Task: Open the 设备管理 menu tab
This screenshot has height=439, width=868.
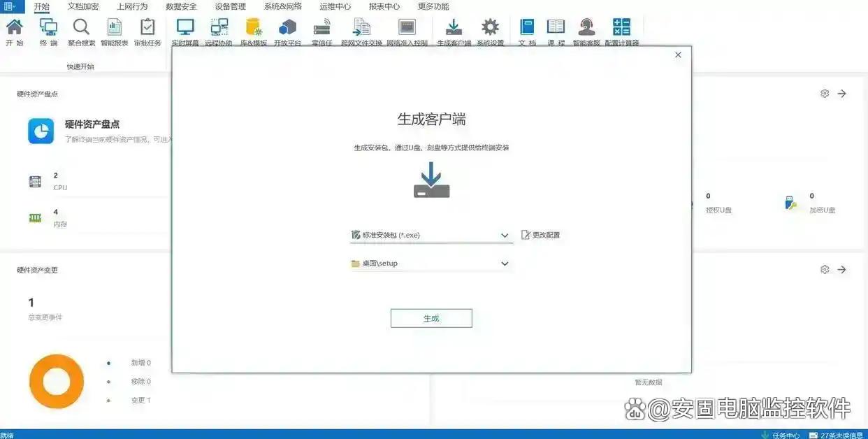Action: pos(231,6)
